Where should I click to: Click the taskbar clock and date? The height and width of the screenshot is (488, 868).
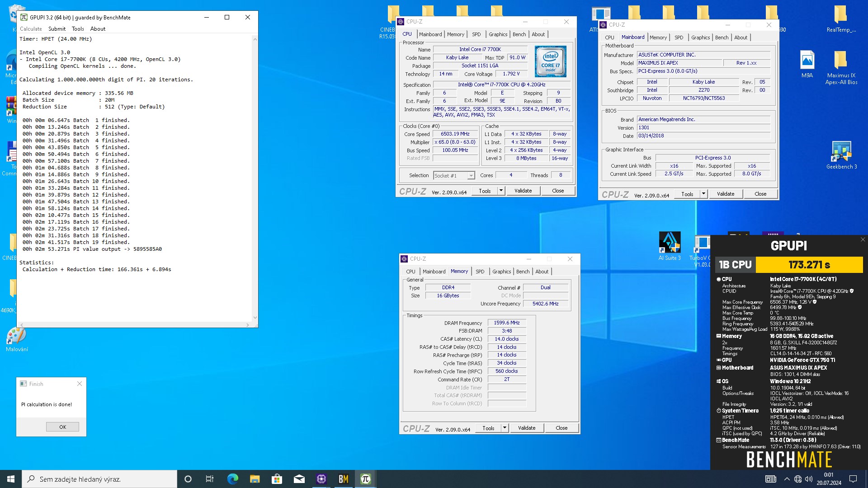[x=829, y=479]
